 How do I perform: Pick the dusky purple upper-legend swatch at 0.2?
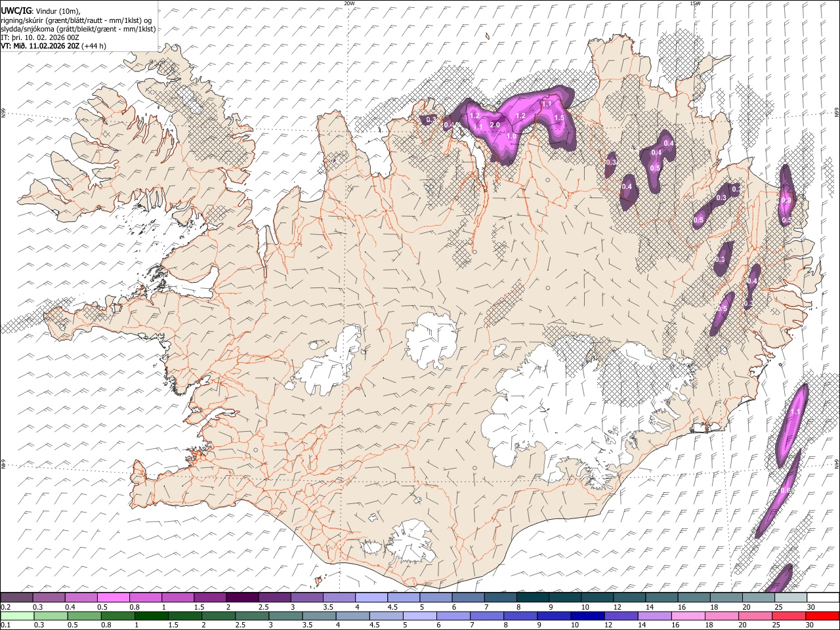17,598
